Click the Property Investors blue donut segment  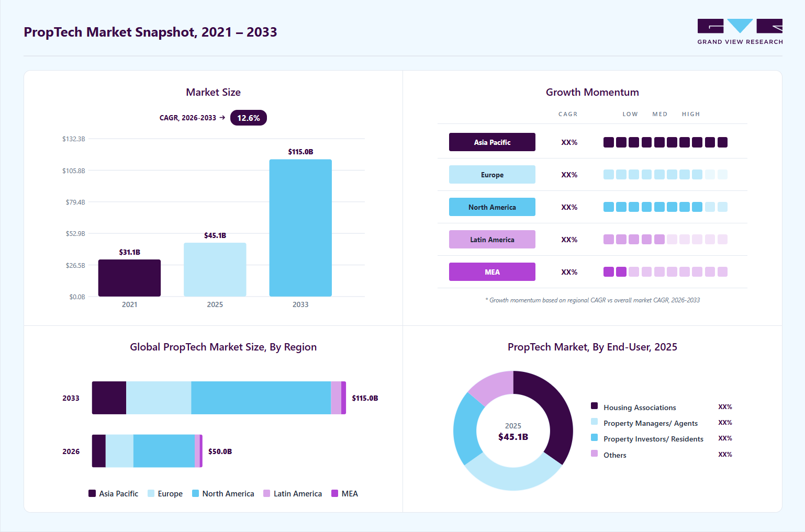coord(466,429)
